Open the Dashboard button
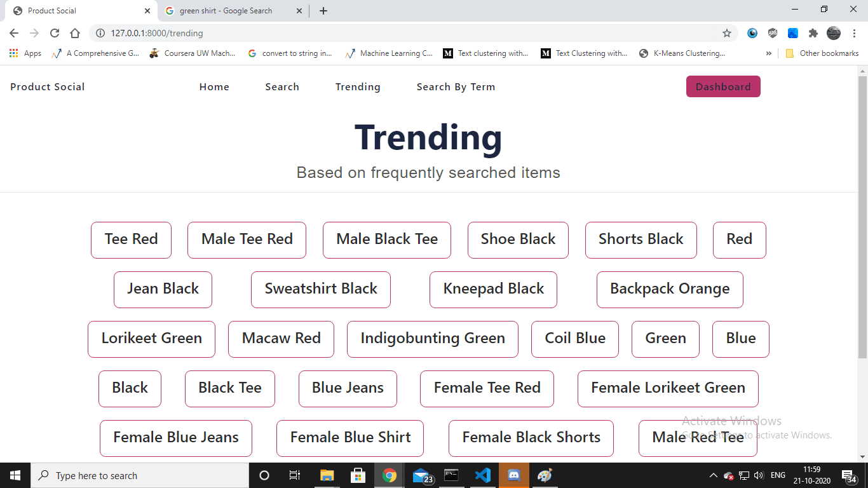The image size is (868, 488). coord(723,86)
